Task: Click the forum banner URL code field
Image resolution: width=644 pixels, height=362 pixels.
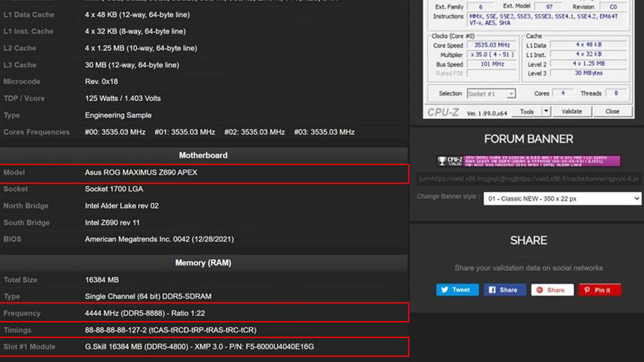Action: tap(529, 179)
